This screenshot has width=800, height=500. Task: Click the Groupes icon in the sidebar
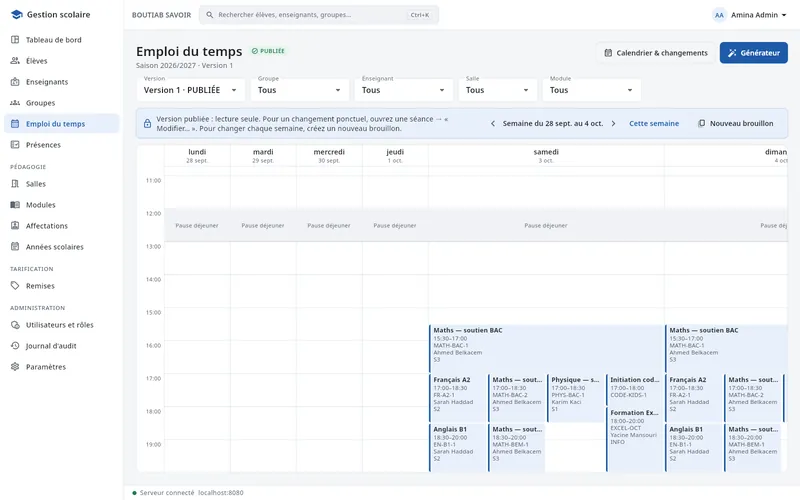click(15, 103)
